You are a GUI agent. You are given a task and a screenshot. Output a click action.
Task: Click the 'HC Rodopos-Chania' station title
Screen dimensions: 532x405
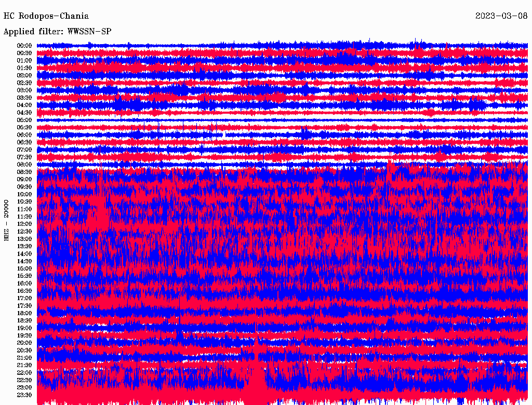[46, 16]
